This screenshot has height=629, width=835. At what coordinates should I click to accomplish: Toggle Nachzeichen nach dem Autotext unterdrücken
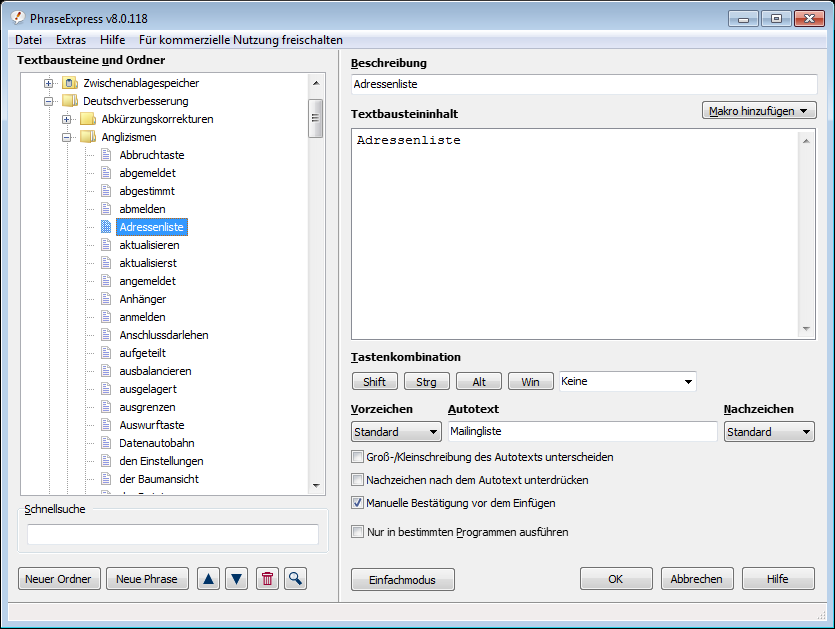(358, 480)
